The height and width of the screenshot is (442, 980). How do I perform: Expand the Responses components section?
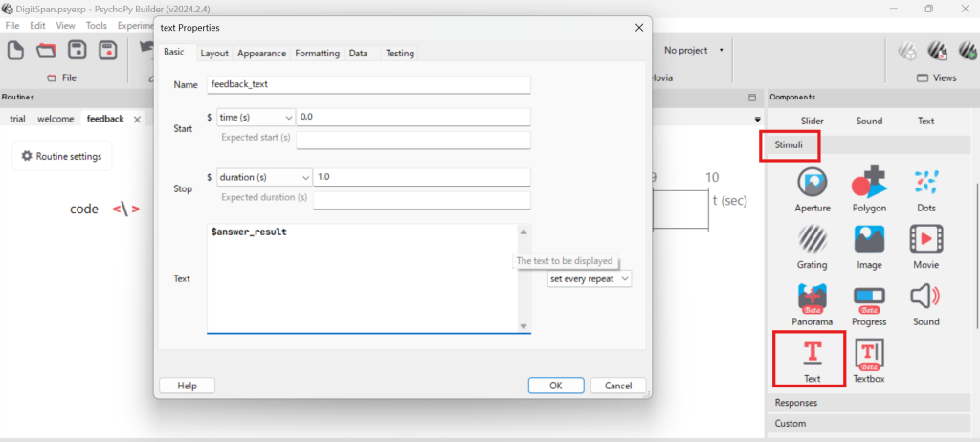[x=795, y=403]
